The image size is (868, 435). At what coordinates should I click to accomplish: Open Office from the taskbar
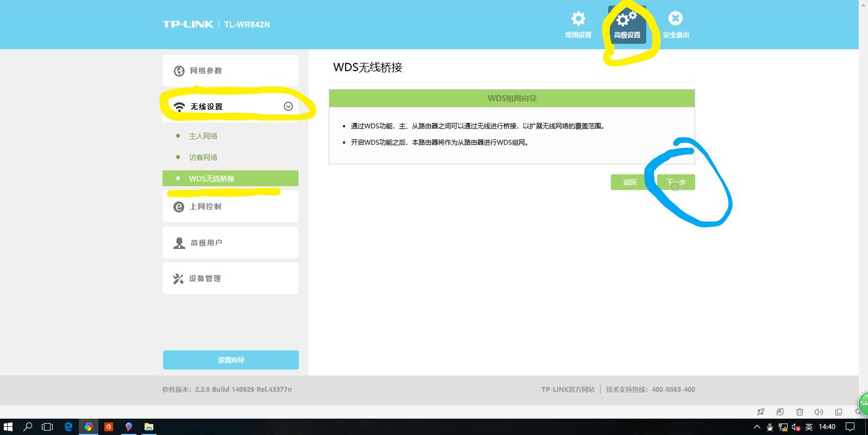coord(108,427)
